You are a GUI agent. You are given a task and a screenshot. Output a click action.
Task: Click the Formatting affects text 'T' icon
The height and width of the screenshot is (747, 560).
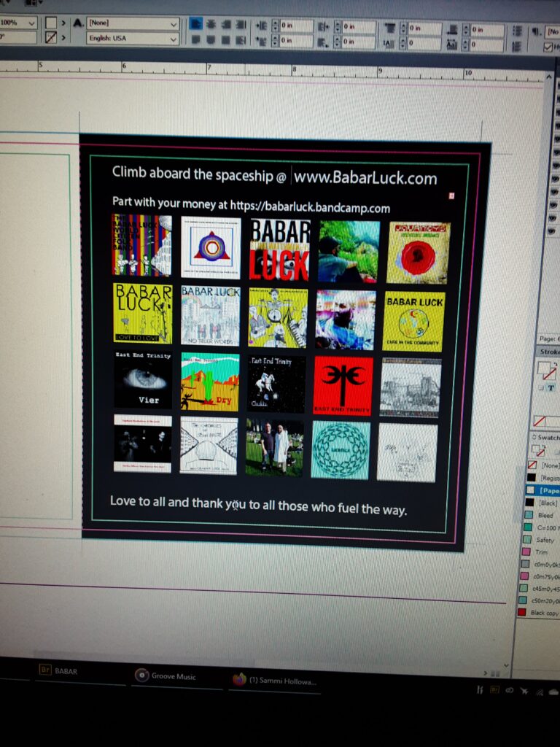[x=551, y=388]
